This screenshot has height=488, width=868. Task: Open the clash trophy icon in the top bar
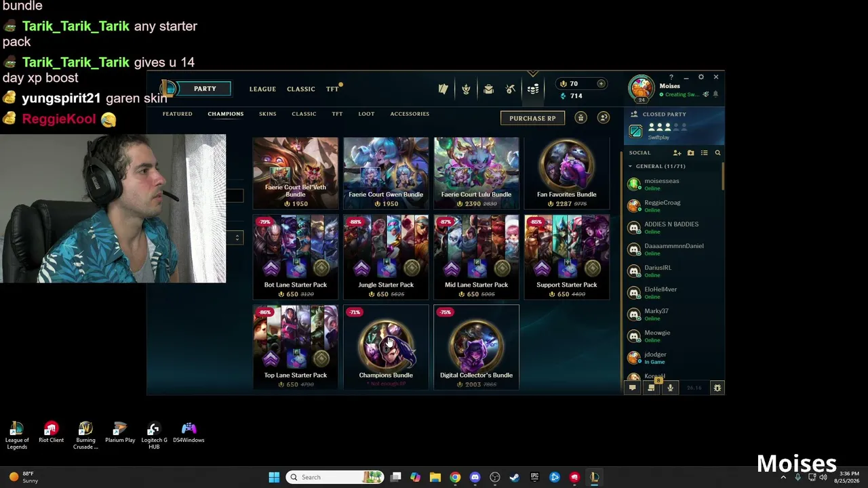click(466, 89)
